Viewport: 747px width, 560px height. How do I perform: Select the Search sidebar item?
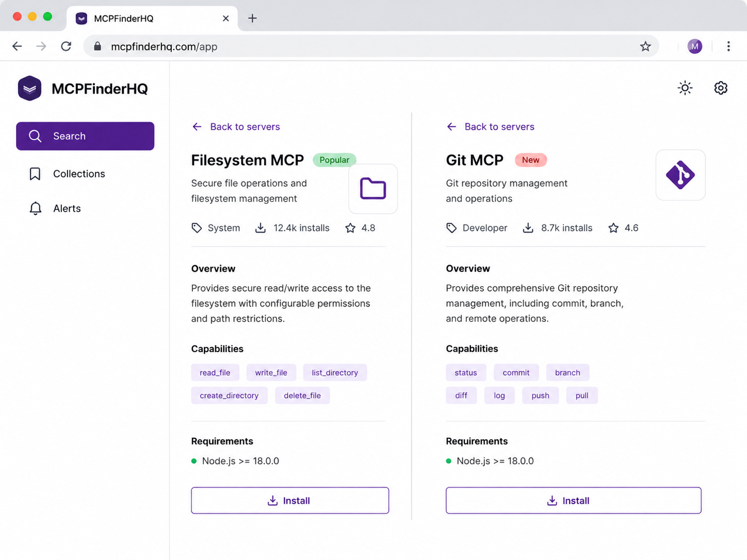click(85, 136)
